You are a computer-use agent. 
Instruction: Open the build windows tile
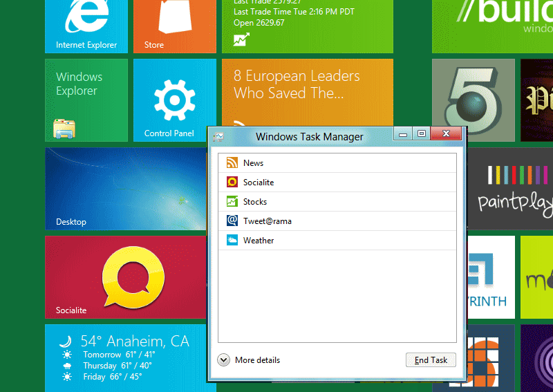coord(492,26)
